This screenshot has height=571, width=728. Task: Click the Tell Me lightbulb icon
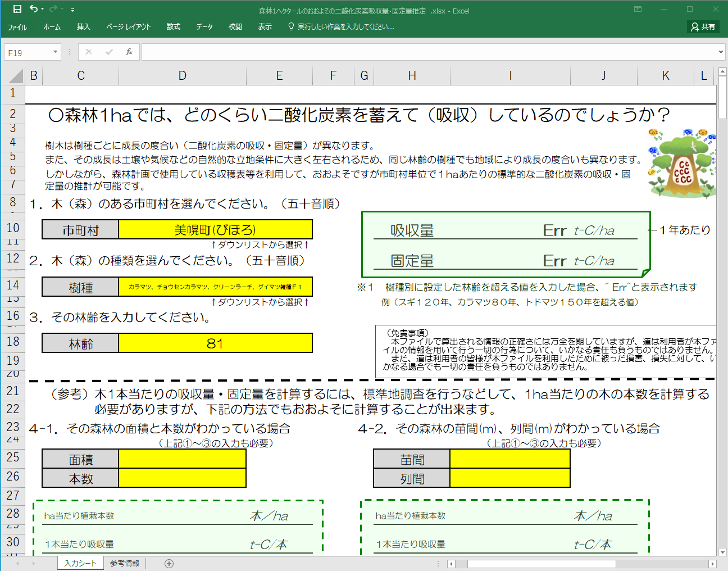coord(291,26)
